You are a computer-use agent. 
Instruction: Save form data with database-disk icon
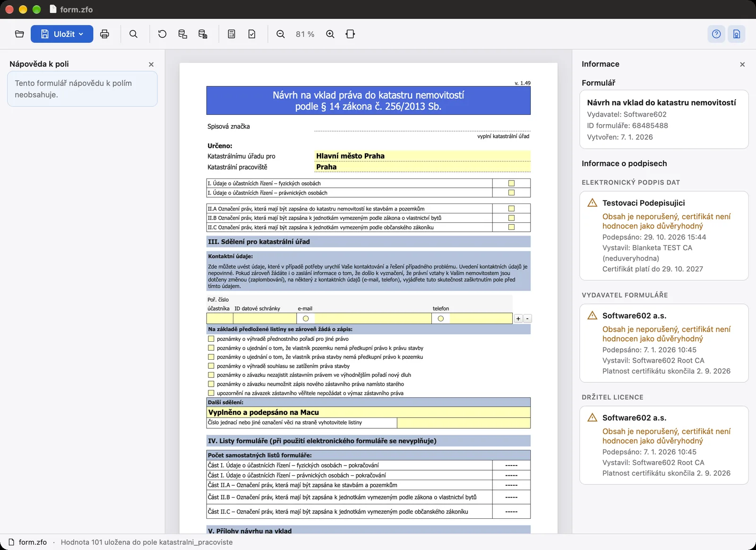click(203, 34)
